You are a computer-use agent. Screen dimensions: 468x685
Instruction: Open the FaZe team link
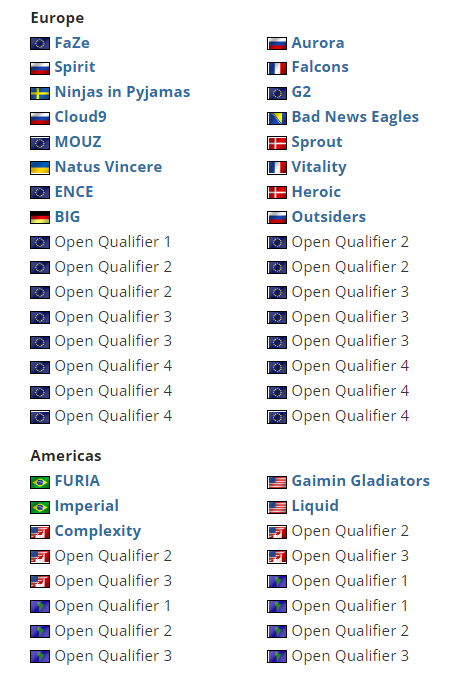click(72, 43)
